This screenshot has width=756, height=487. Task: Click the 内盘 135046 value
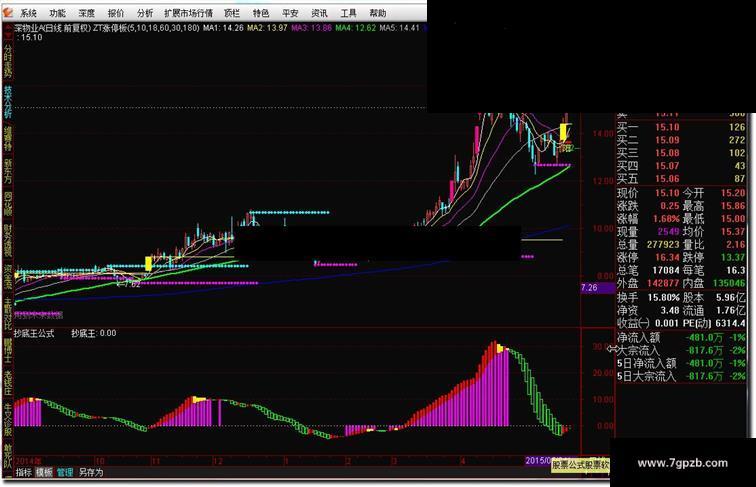pos(729,284)
